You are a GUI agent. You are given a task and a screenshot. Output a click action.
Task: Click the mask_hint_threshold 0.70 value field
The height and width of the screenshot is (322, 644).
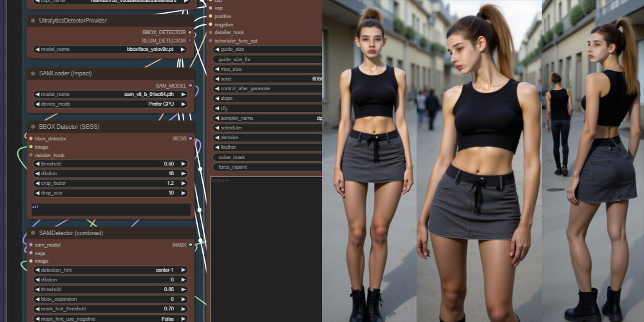[x=111, y=309]
